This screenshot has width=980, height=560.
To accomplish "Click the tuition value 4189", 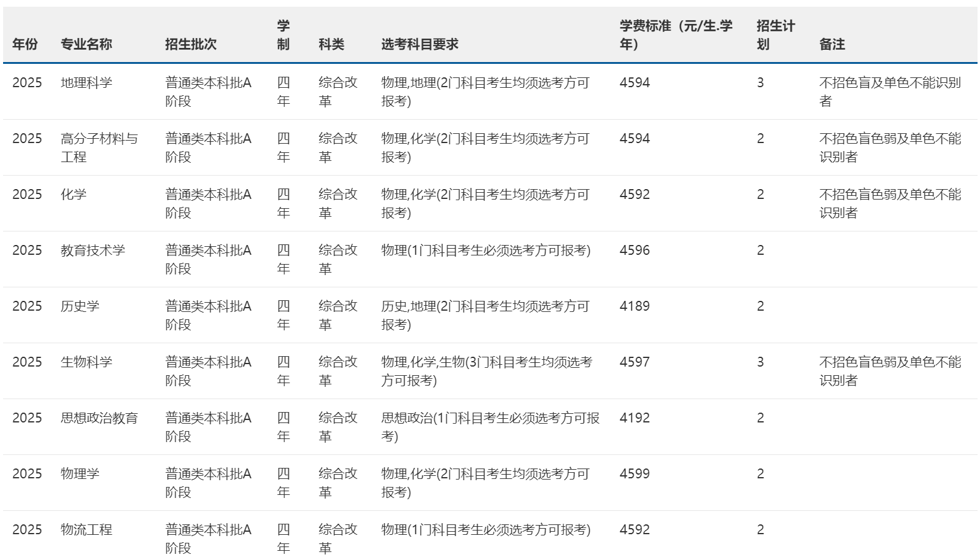I will pyautogui.click(x=635, y=306).
